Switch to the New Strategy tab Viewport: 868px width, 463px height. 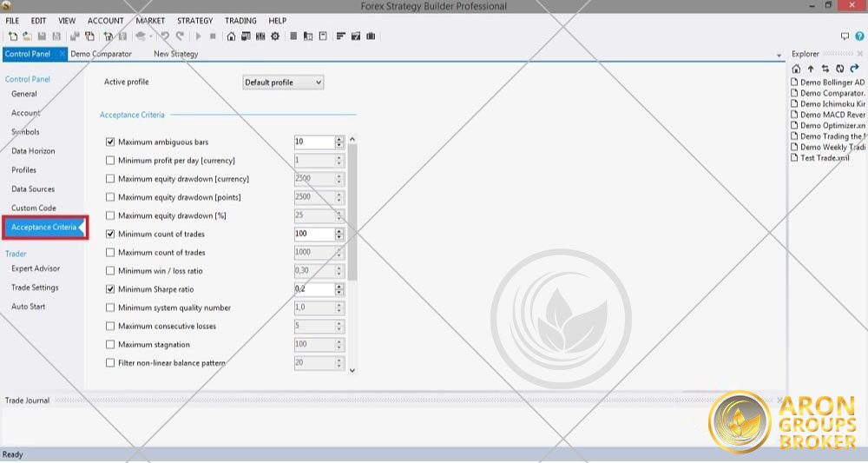[176, 54]
